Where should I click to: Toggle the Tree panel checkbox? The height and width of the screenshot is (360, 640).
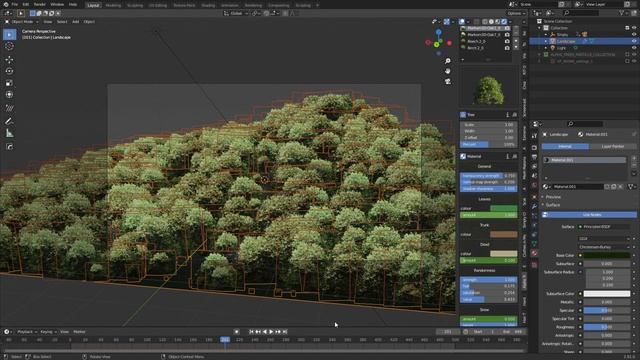pos(463,115)
